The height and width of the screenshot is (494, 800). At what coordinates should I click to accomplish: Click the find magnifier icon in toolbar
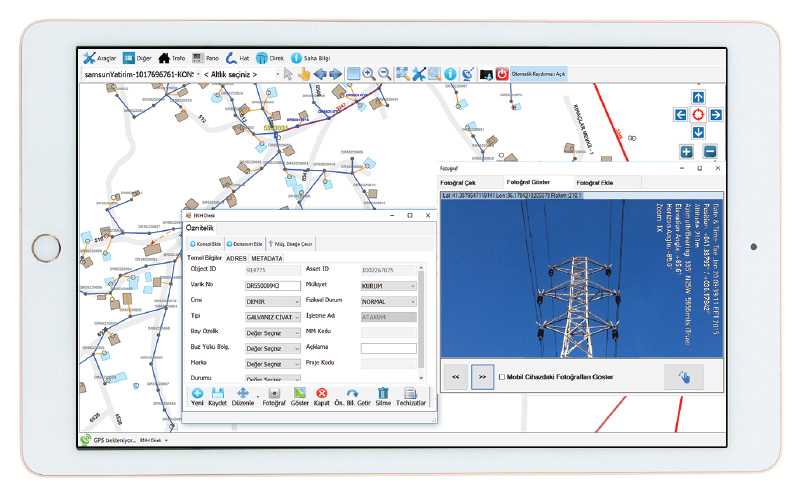point(434,75)
